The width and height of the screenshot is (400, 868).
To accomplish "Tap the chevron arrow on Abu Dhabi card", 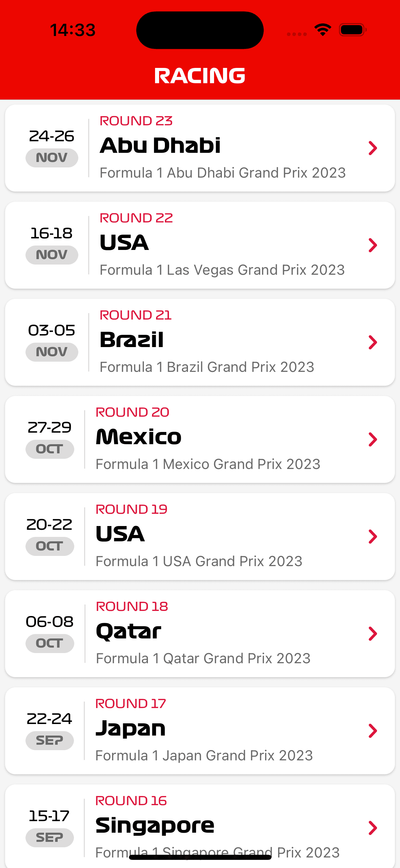I will (373, 148).
